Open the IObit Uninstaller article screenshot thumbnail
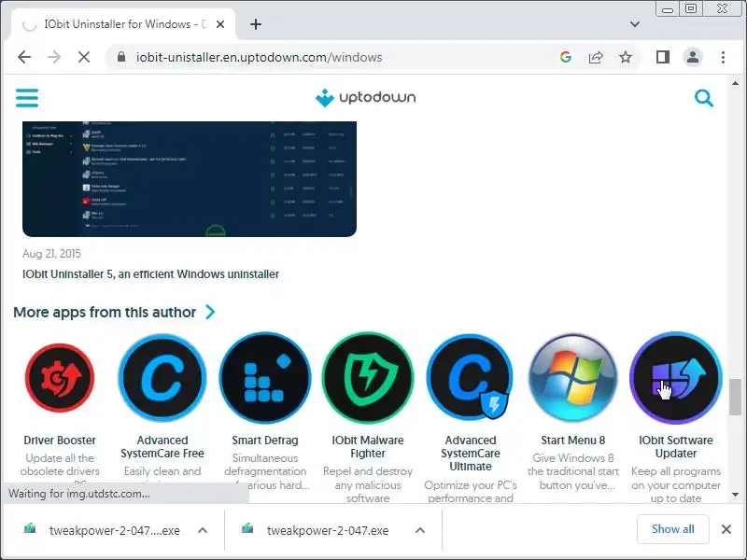747x560 pixels. (x=190, y=178)
